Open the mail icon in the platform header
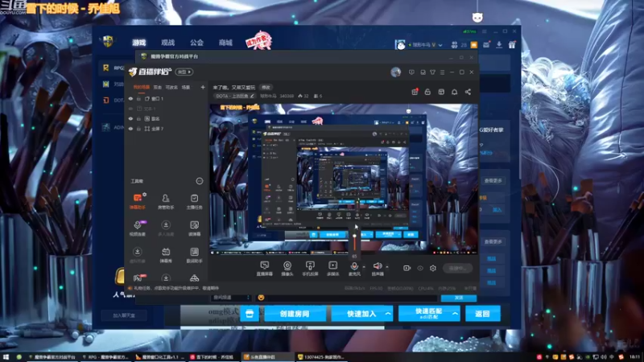Viewport: 644px width, 362px height. pos(486,45)
